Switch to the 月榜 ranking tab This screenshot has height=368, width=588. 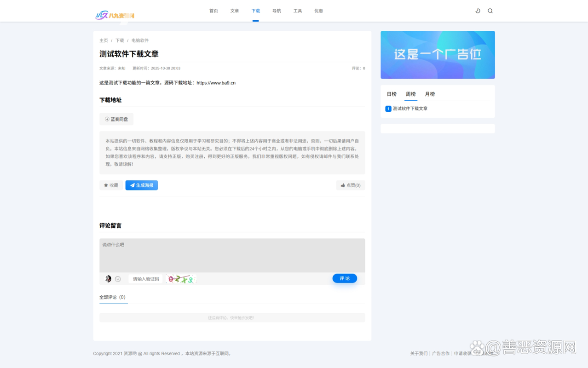click(430, 94)
